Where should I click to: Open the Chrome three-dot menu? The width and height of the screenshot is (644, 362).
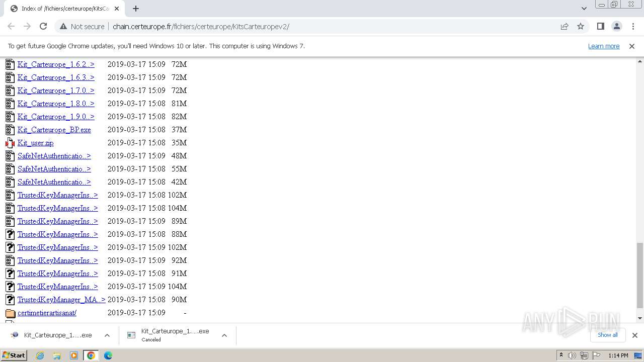(x=633, y=26)
